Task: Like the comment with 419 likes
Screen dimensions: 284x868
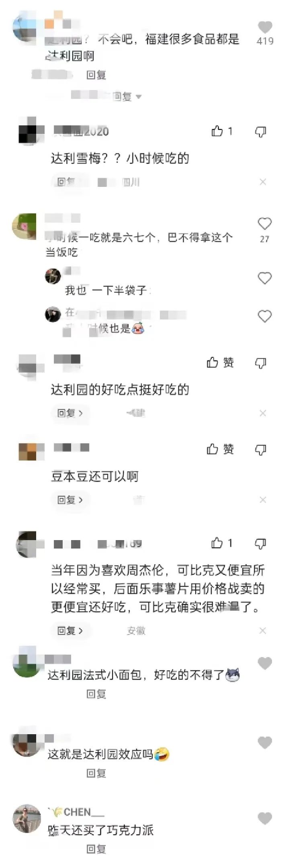Action: coord(265,27)
